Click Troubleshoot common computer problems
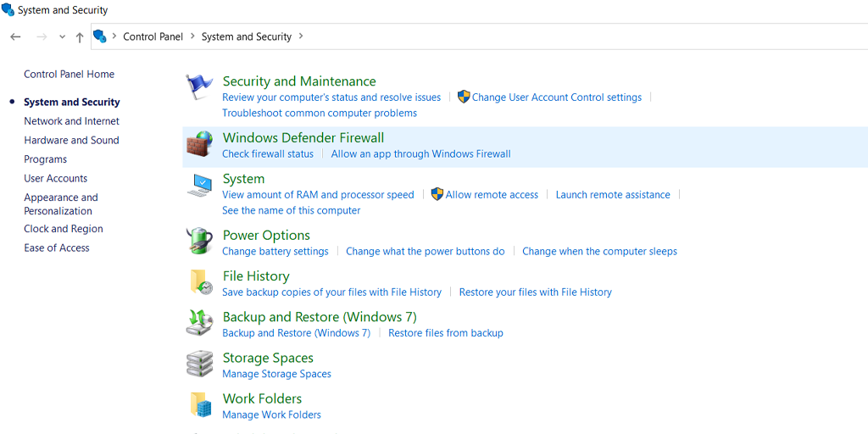Screen dimensions: 868x434 point(320,113)
